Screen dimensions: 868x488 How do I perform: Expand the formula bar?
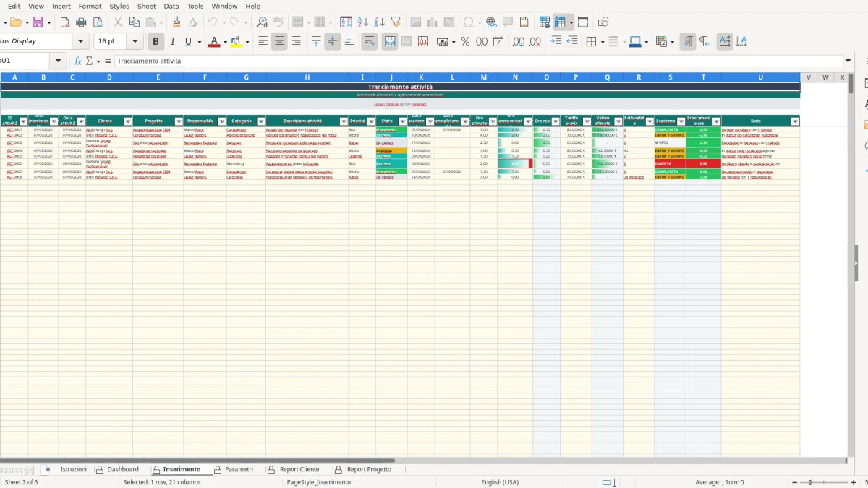click(x=848, y=61)
